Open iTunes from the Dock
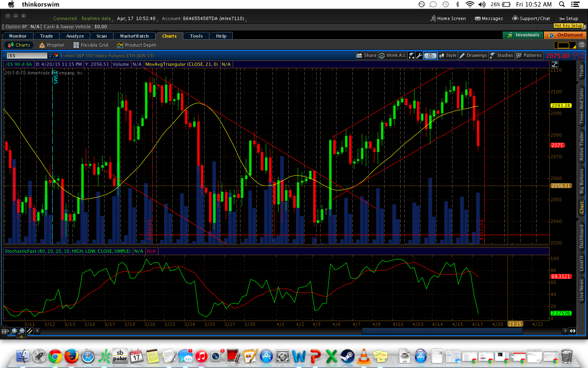 tap(201, 357)
